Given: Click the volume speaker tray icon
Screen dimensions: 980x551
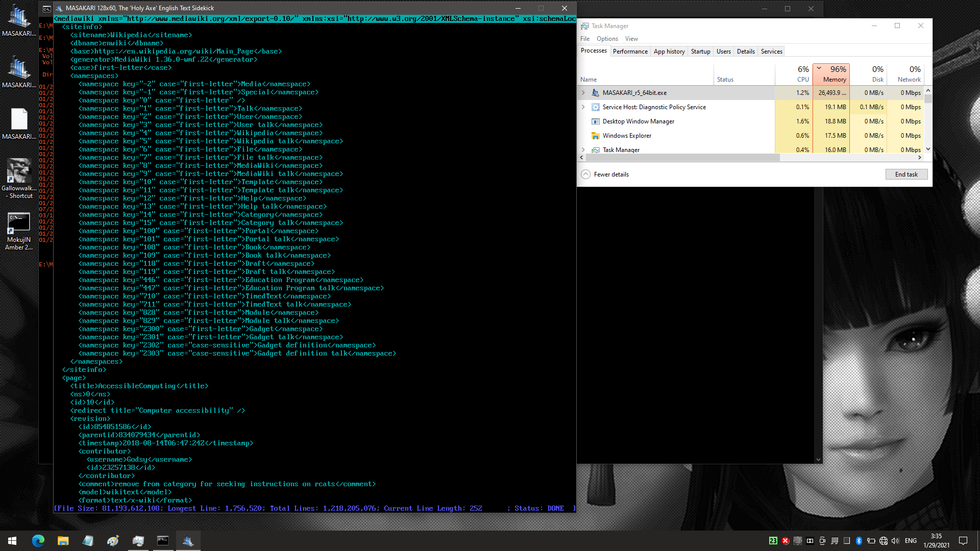Looking at the screenshot, I should [895, 541].
